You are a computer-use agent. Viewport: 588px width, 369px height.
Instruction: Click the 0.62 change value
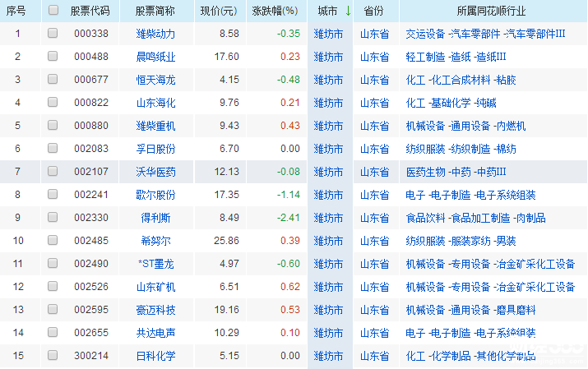click(x=289, y=287)
